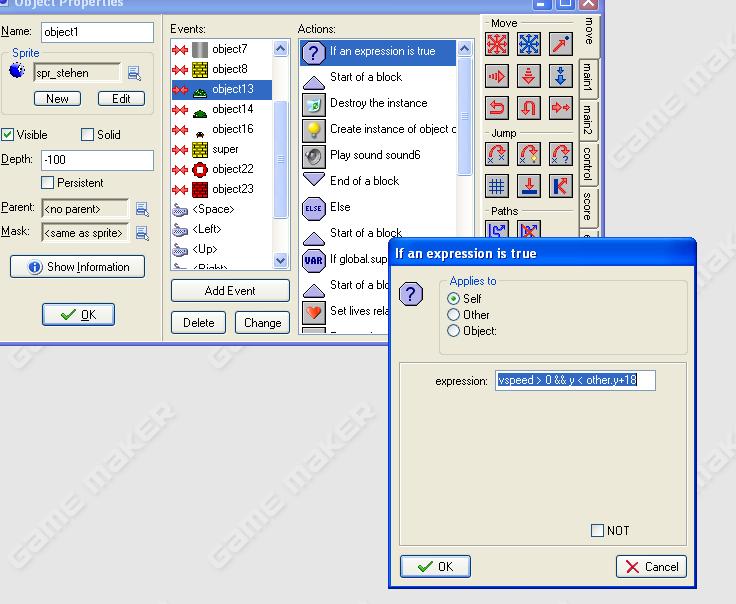Screen dimensions: 736x604
Task: Switch to the control actions tab
Action: point(589,162)
